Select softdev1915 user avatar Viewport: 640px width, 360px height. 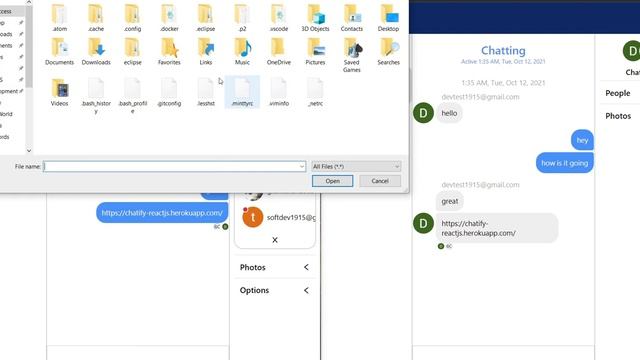coord(253,217)
